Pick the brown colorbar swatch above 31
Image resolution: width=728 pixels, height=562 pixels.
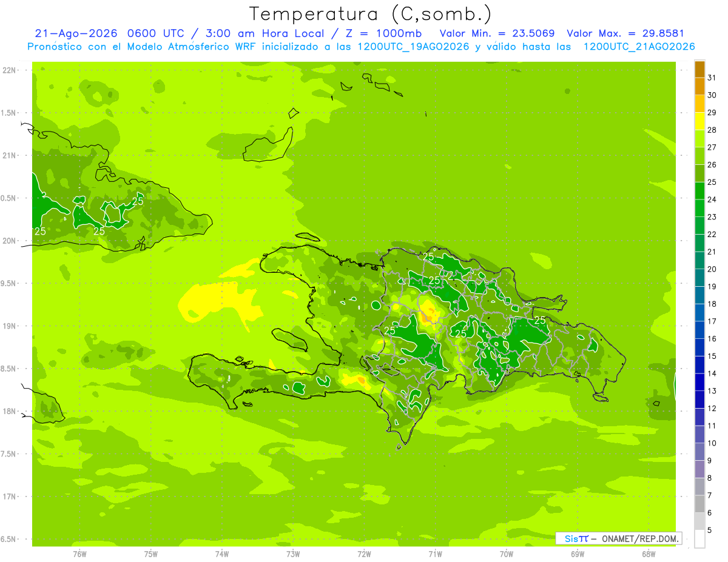pyautogui.click(x=699, y=70)
